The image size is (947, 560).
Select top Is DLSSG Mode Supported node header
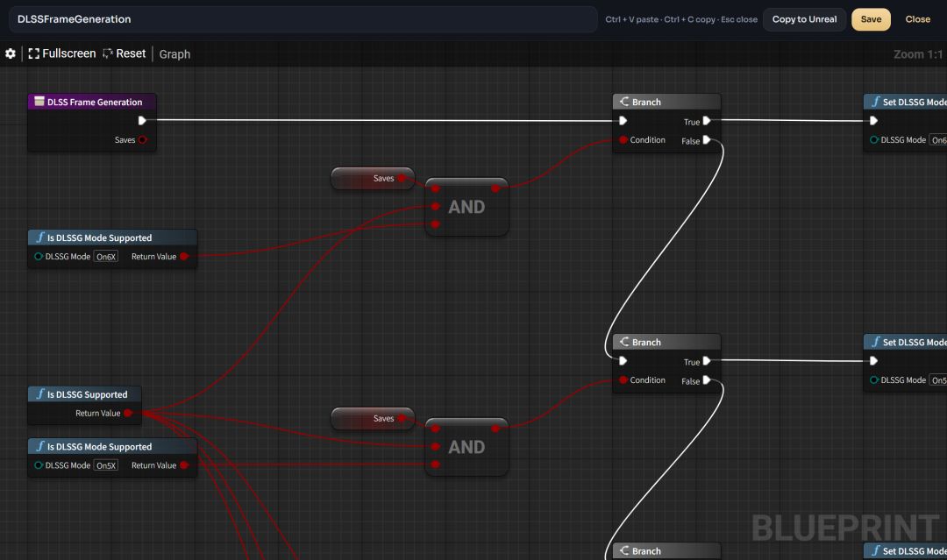click(x=112, y=237)
